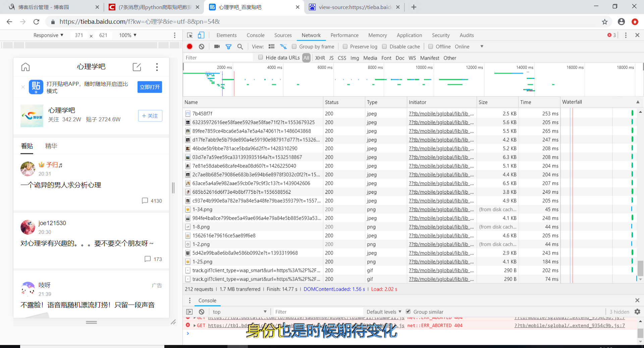Close the DevTools panel
The image size is (644, 348).
pos(637,35)
